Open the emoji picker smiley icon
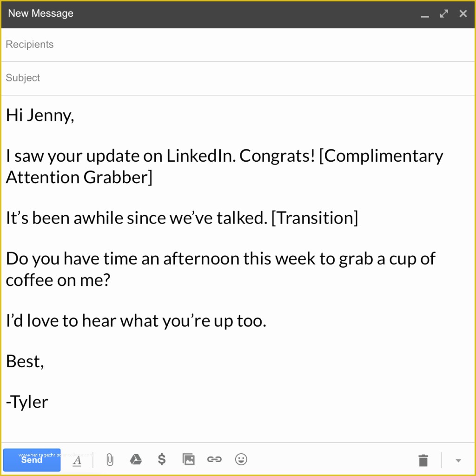The image size is (476, 476). point(241,459)
